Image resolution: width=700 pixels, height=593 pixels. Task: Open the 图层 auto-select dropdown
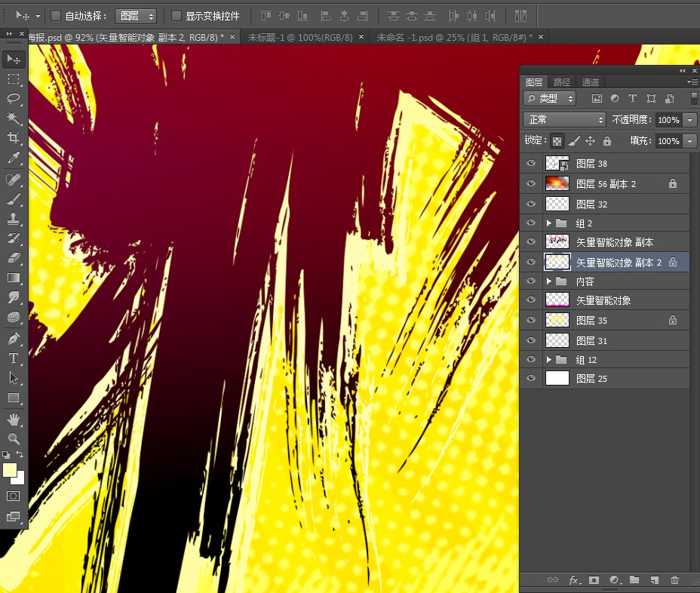136,16
